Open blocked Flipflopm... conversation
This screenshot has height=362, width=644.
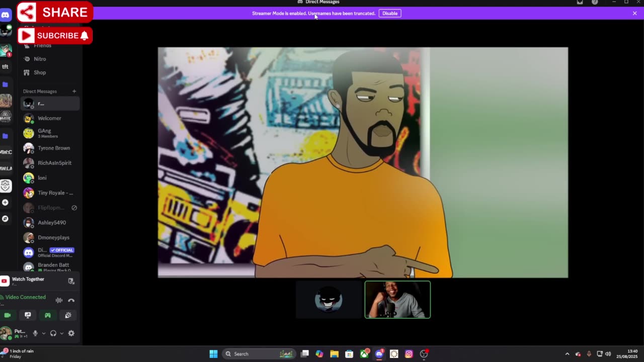click(50, 208)
